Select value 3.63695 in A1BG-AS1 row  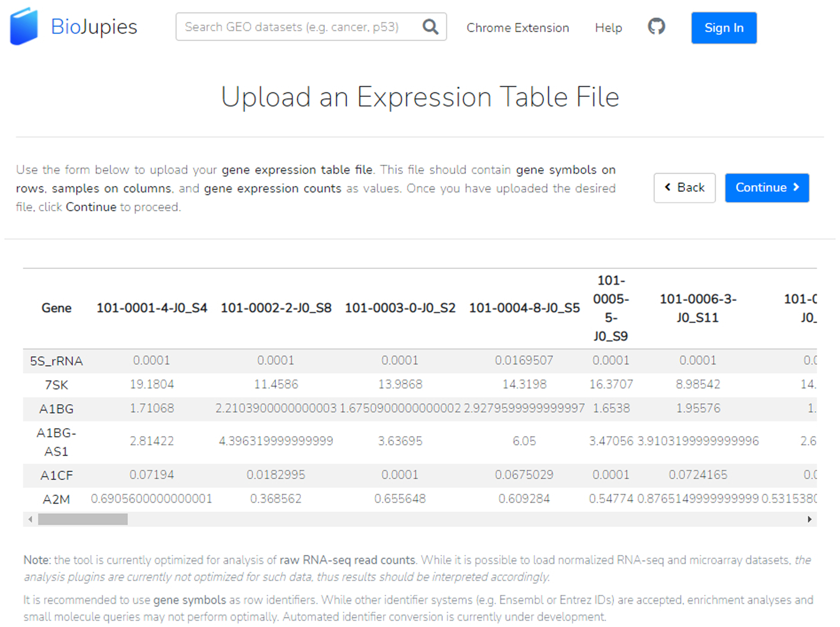pos(400,441)
